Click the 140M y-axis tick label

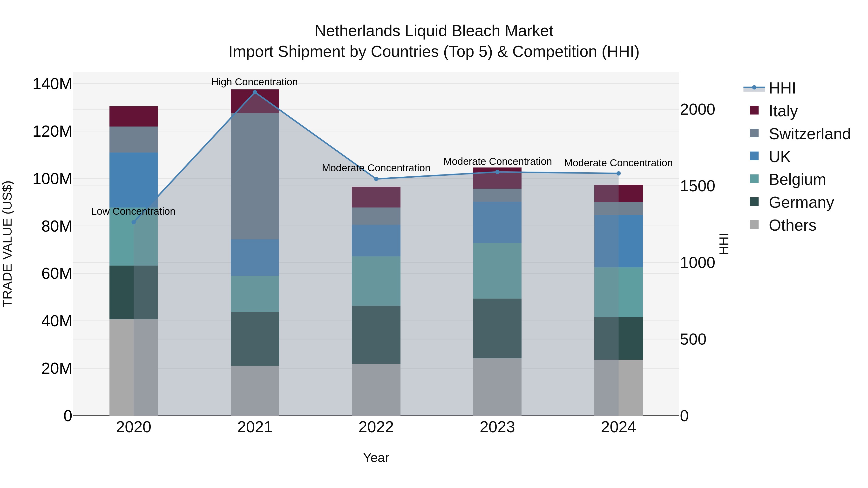point(52,84)
